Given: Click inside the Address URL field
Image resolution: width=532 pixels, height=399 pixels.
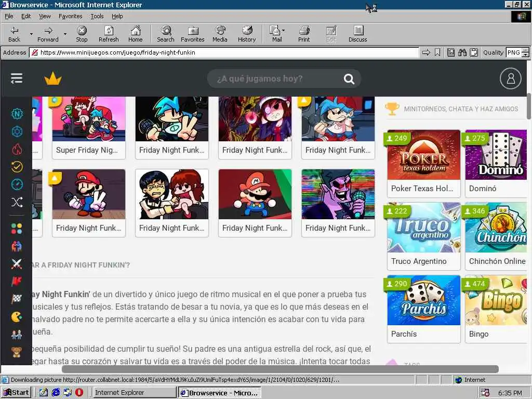Looking at the screenshot, I should tap(224, 52).
